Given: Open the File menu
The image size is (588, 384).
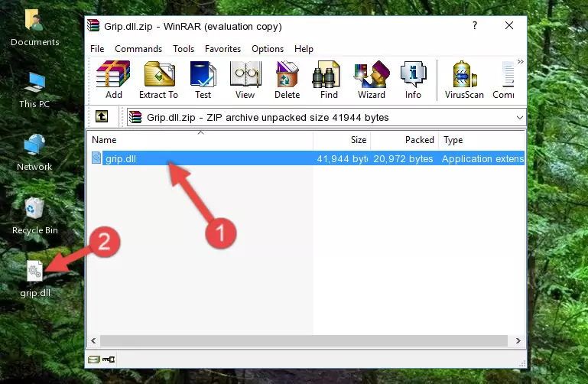Looking at the screenshot, I should coord(97,49).
